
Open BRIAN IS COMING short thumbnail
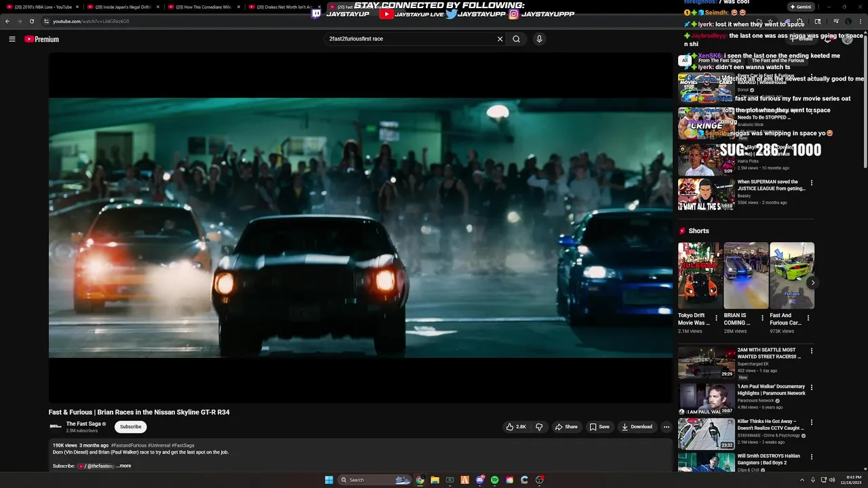pyautogui.click(x=746, y=275)
